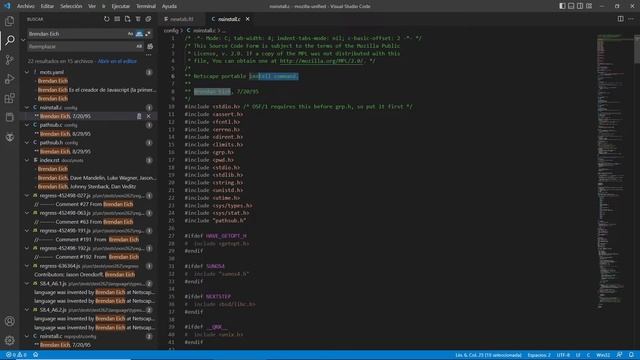Screen dimensions: 640x360
Task: Open notifications bell in status bar
Action: coord(631,355)
